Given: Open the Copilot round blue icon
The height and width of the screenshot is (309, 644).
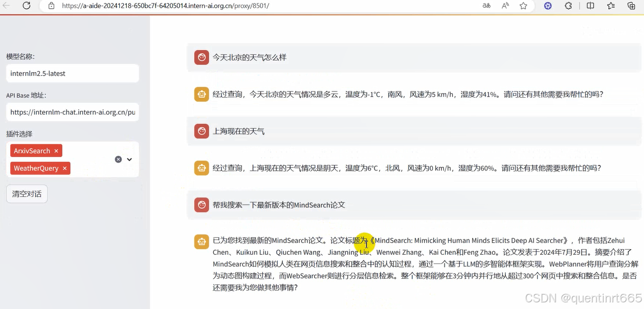Looking at the screenshot, I should pyautogui.click(x=548, y=6).
